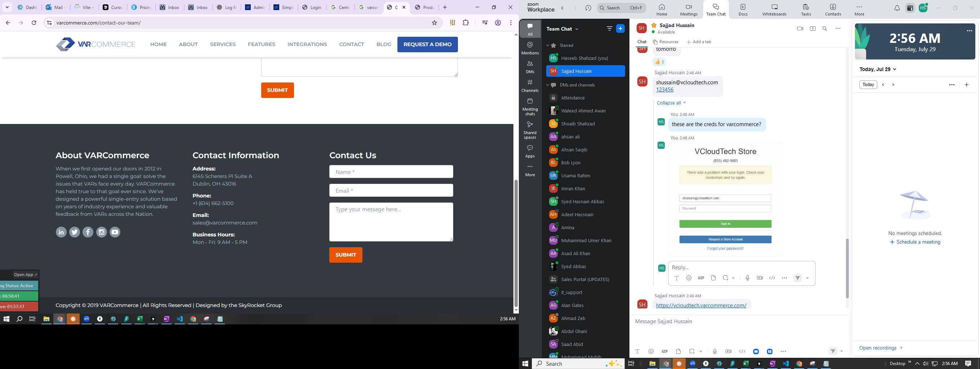Open Zoom history clock icon
This screenshot has height=369, width=980.
[588, 8]
